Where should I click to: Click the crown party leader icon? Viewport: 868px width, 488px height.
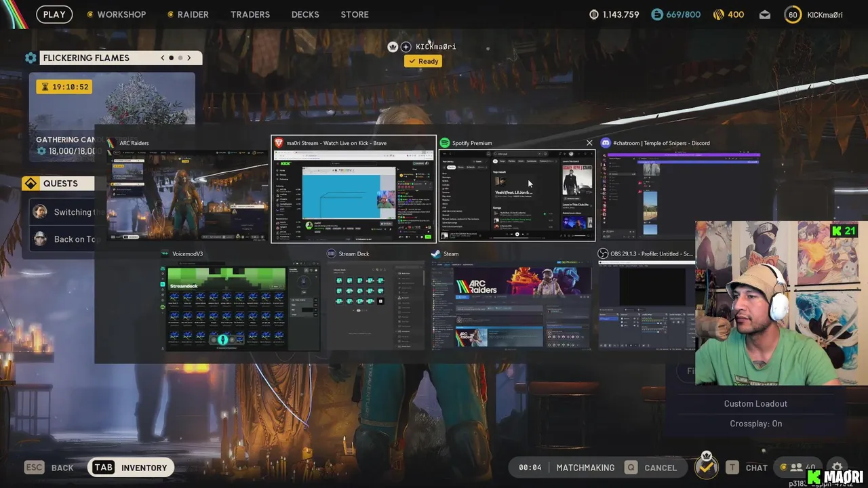coord(393,47)
